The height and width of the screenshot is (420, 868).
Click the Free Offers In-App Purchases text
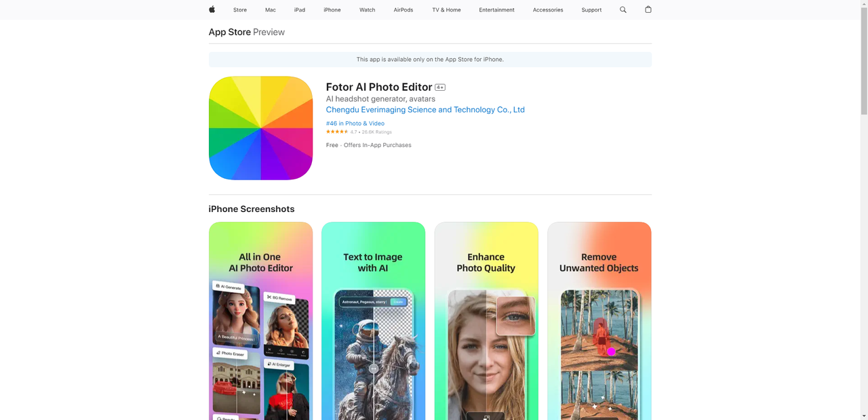(368, 145)
